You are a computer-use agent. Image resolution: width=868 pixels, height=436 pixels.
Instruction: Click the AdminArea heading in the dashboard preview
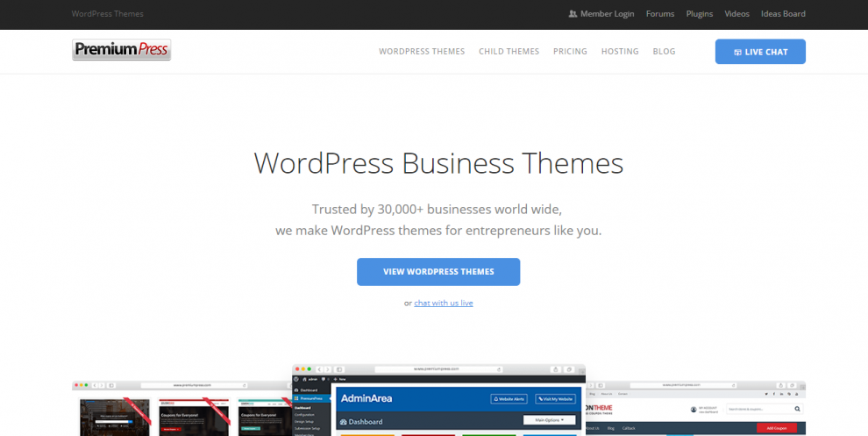point(366,399)
